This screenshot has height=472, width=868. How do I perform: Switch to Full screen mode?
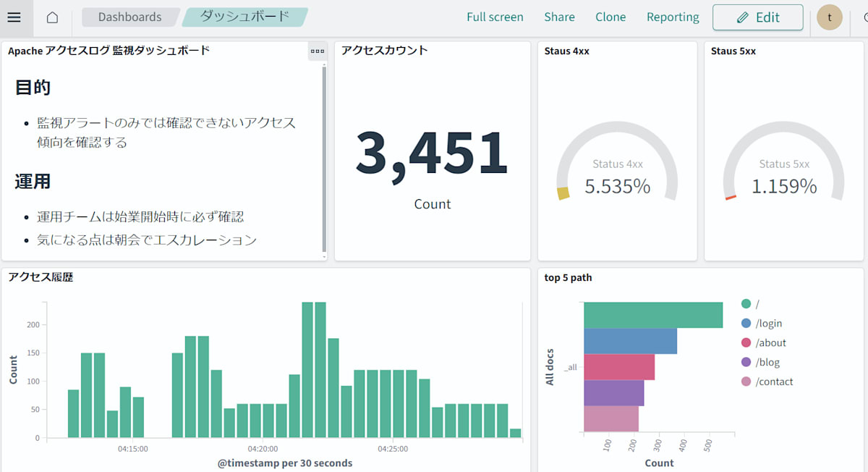click(x=495, y=17)
